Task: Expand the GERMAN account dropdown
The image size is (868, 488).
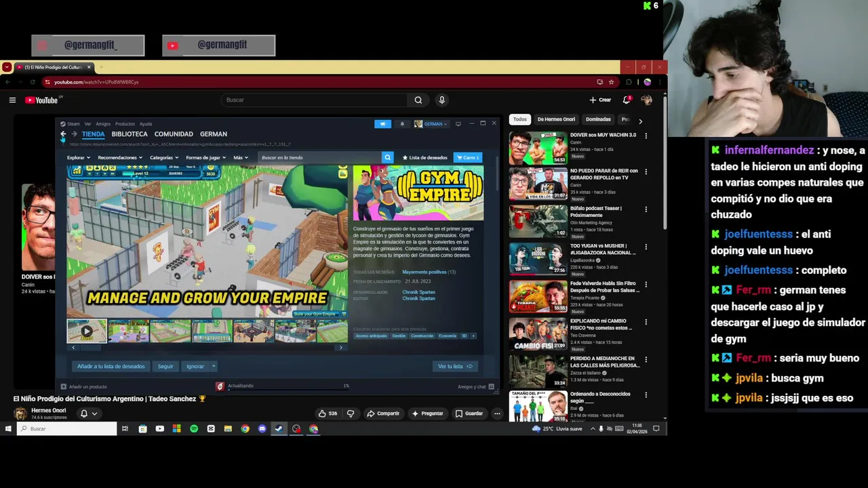Action: coord(431,124)
